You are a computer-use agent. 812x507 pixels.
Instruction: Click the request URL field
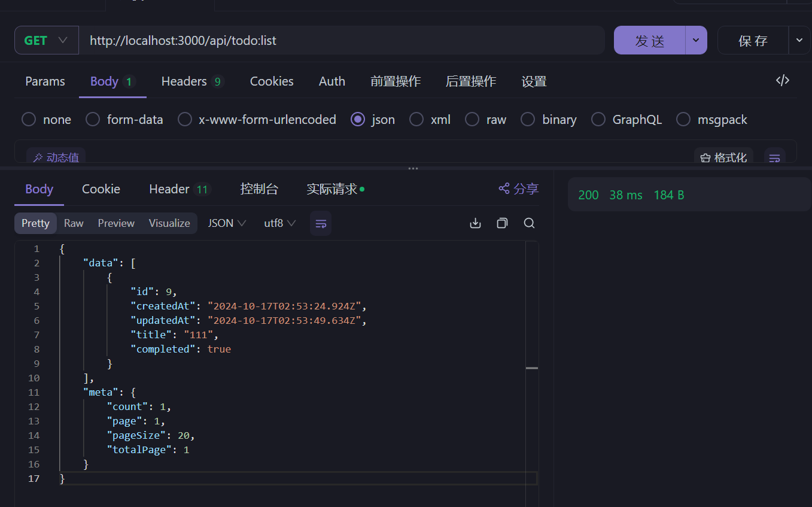click(342, 41)
